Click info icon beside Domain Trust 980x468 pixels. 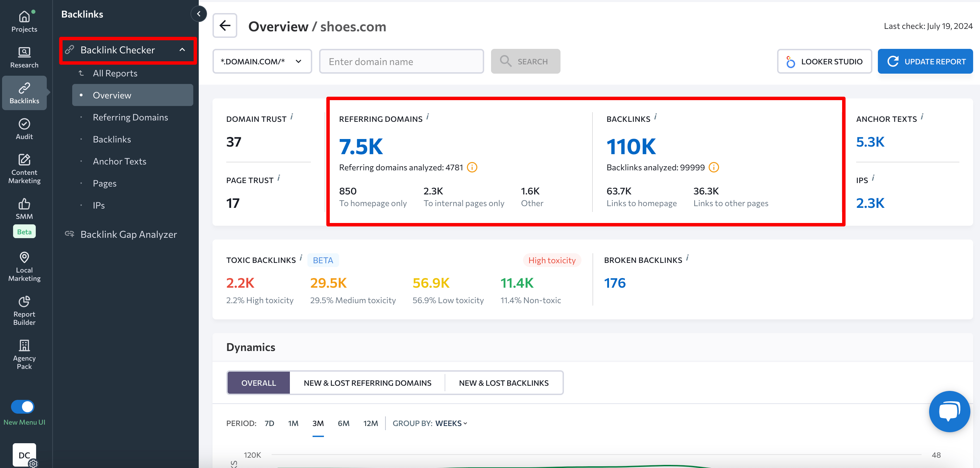click(292, 117)
